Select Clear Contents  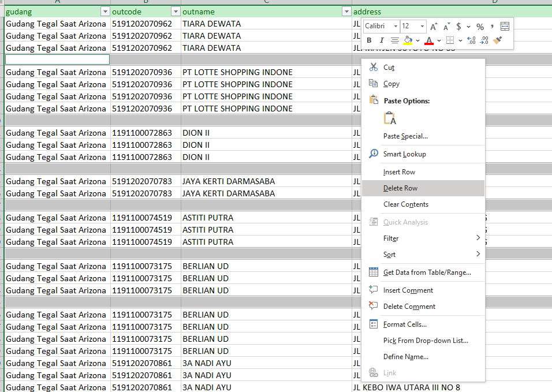(423, 204)
